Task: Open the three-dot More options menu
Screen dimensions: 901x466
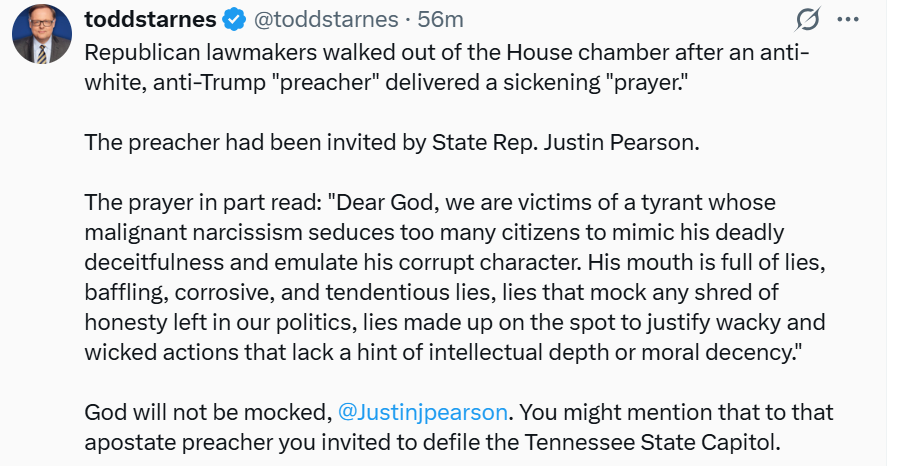Action: pyautogui.click(x=847, y=19)
